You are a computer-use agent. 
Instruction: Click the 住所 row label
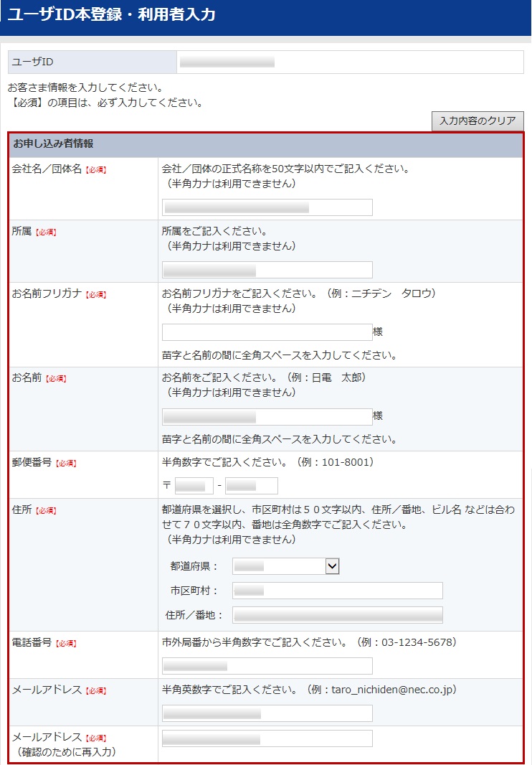pos(22,510)
